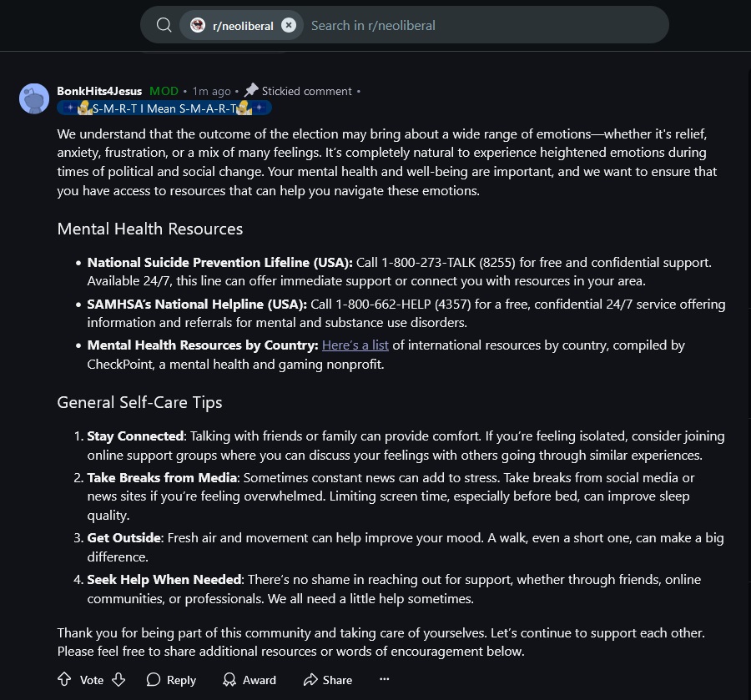Click the S-M-R-T user flair
The height and width of the screenshot is (700, 751).
pos(164,108)
